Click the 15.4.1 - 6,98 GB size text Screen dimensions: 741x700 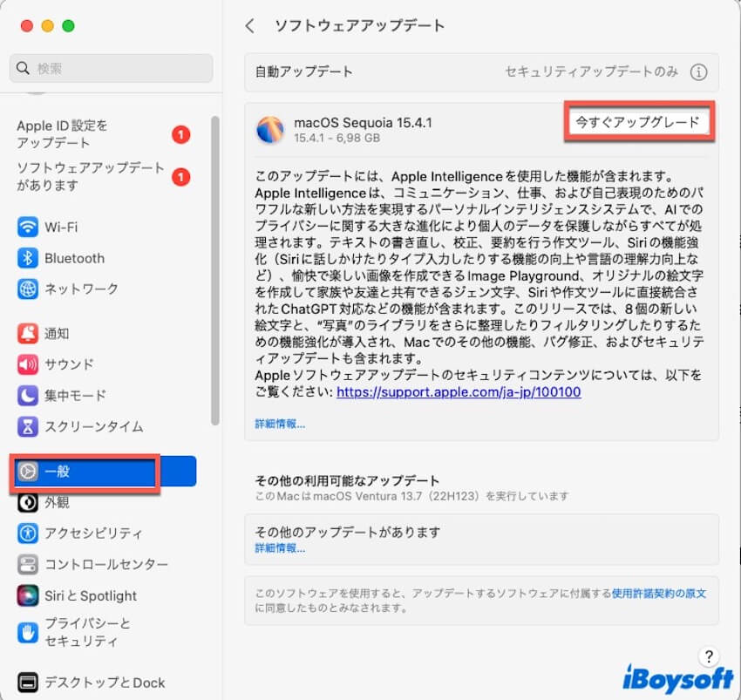pyautogui.click(x=337, y=138)
